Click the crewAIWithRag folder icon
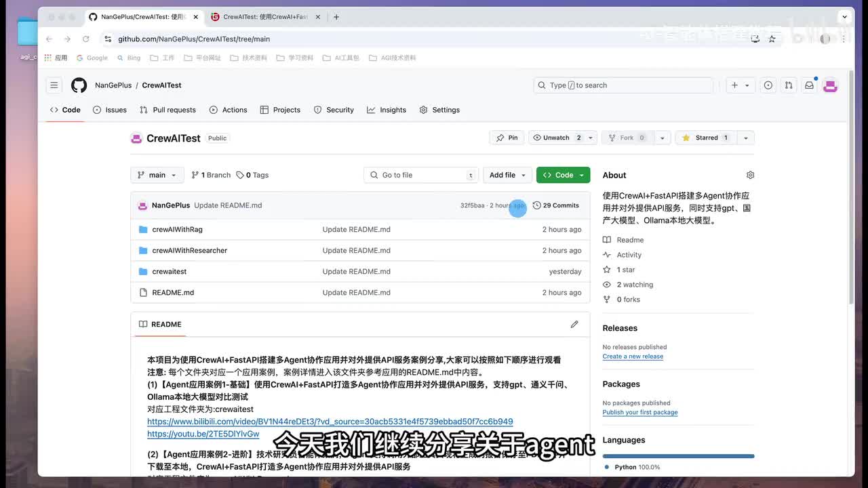This screenshot has width=868, height=488. pyautogui.click(x=142, y=229)
